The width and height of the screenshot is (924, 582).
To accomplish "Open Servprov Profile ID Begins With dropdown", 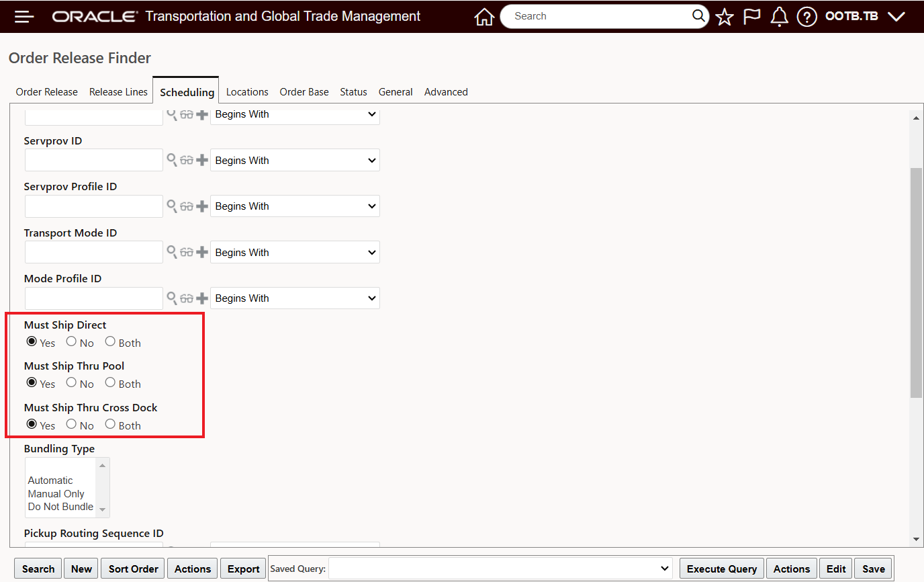I will [295, 206].
